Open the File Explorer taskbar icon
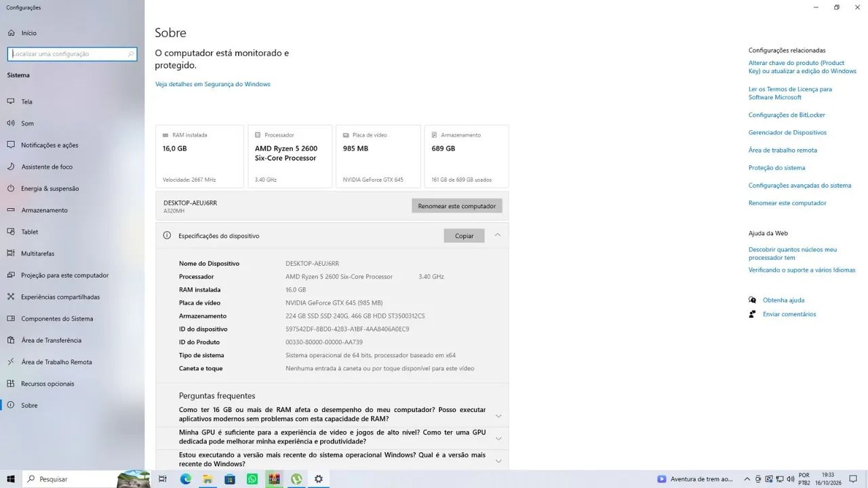This screenshot has width=868, height=488. (x=208, y=479)
